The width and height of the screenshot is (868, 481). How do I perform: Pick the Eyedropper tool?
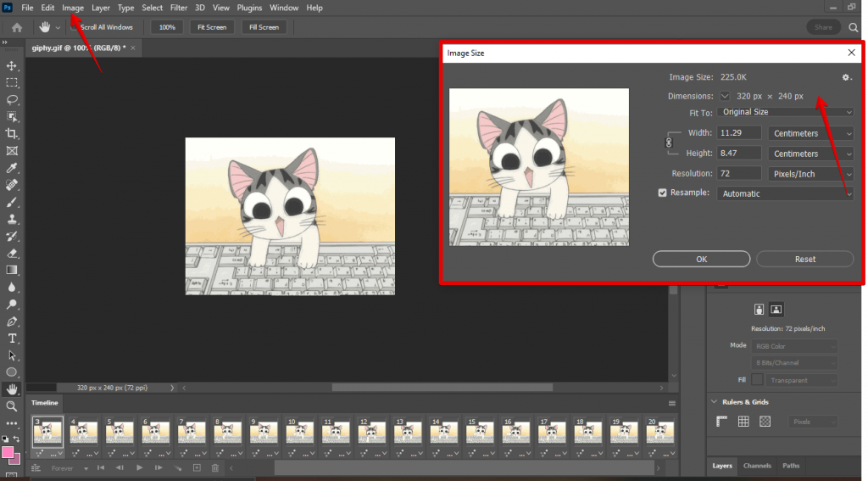tap(12, 168)
